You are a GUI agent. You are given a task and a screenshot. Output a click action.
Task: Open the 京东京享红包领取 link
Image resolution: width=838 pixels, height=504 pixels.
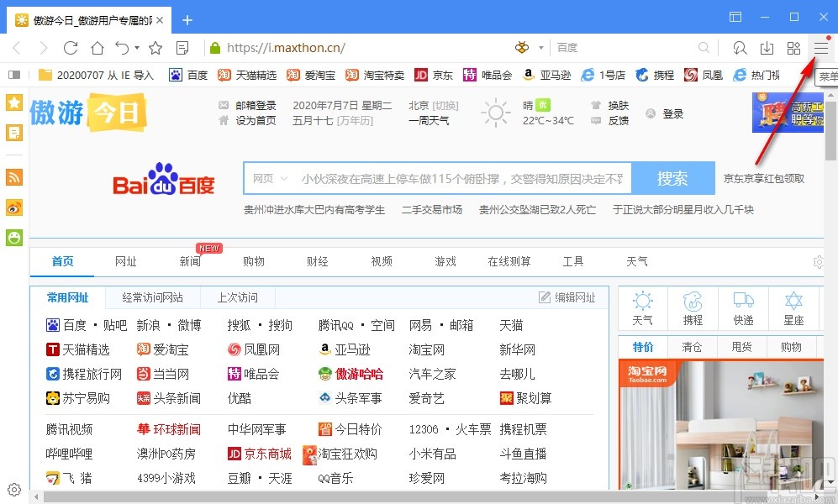tap(764, 178)
